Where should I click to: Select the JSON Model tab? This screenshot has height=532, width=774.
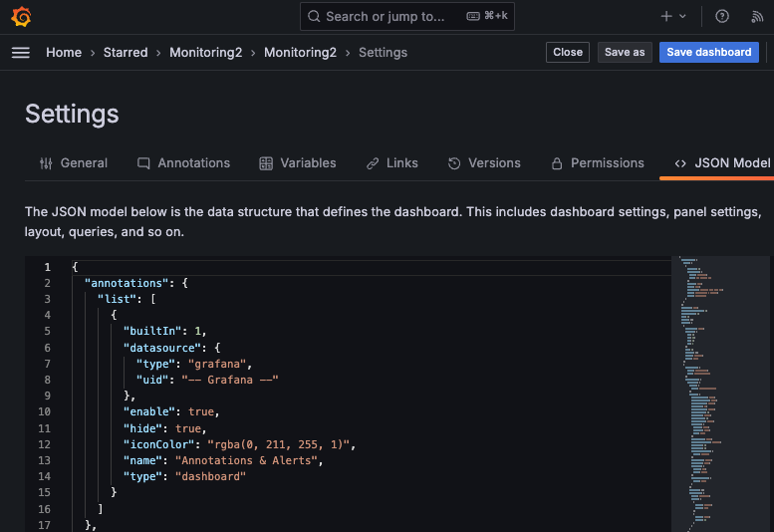click(x=721, y=163)
